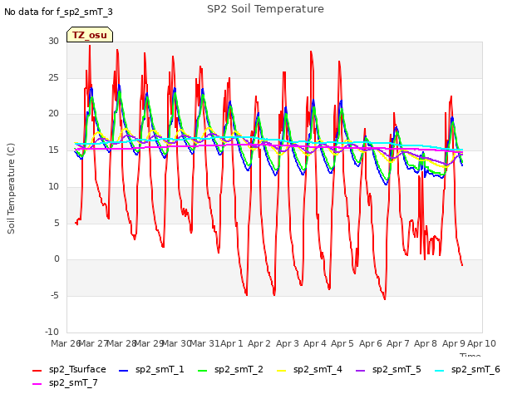This screenshot has width=532, height=399.
Task: Click the sp2_smT_2 legend label
Action: (x=239, y=369)
